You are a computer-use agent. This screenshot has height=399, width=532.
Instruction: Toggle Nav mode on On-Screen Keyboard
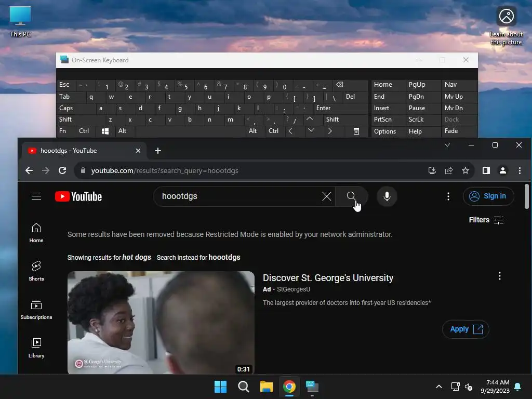(x=459, y=85)
